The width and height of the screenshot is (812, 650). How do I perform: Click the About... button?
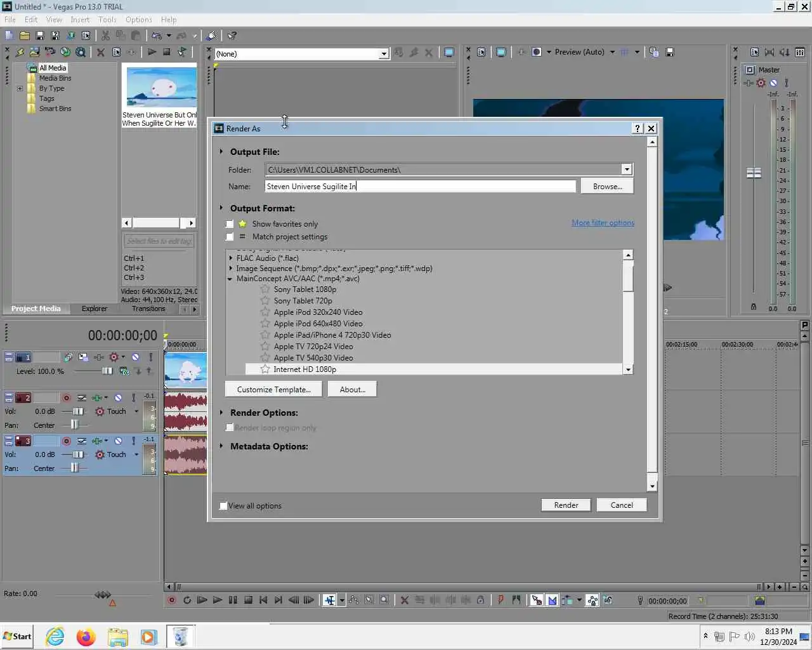point(352,390)
